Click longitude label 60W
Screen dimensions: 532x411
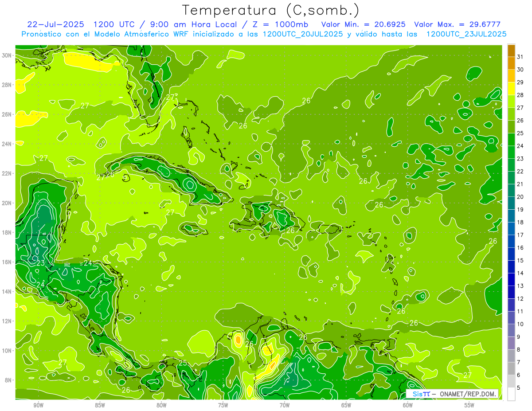point(408,405)
